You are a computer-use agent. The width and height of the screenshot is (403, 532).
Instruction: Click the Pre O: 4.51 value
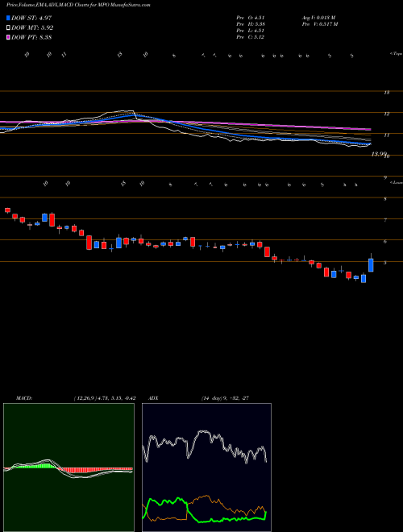tap(251, 18)
